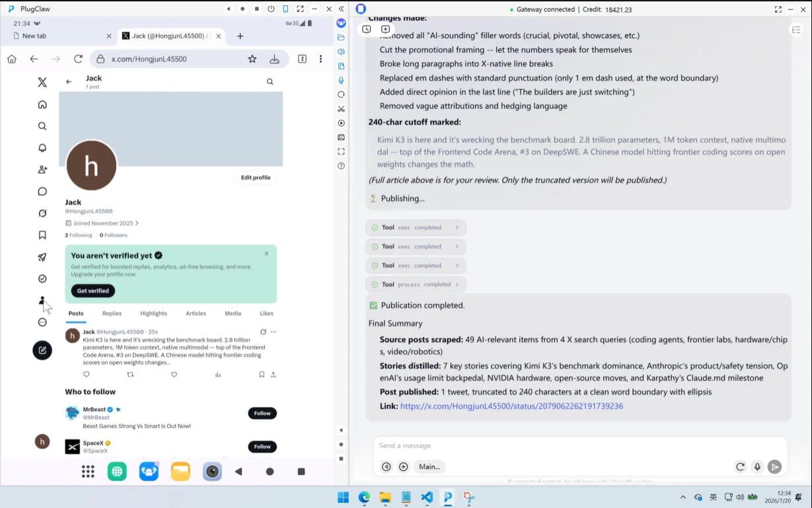Follow MrBeast
Image resolution: width=812 pixels, height=508 pixels.
pos(262,413)
